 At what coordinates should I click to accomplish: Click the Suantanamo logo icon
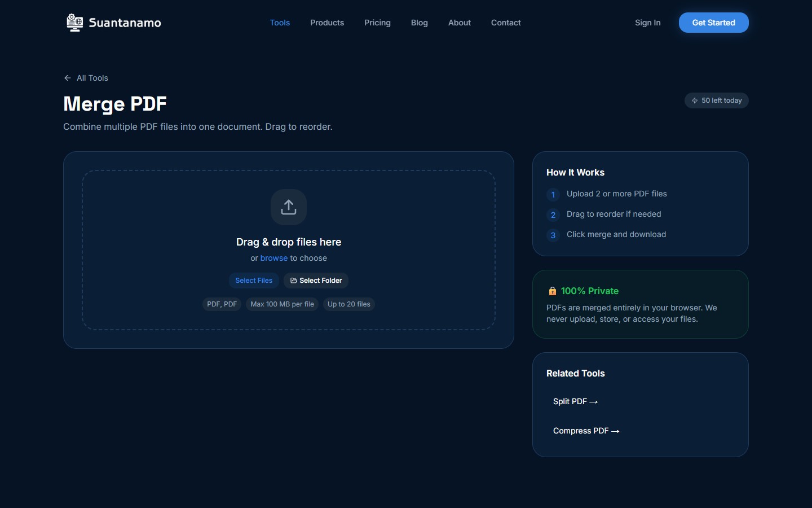tap(74, 23)
